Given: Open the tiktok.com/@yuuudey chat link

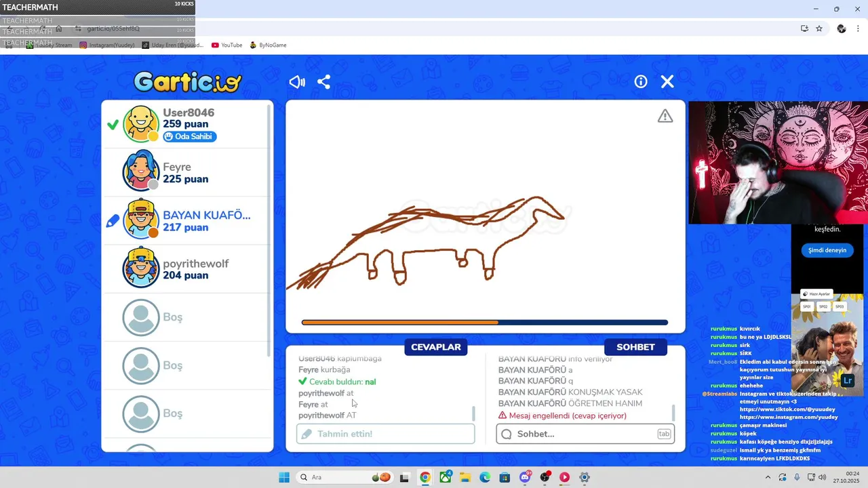Looking at the screenshot, I should tap(787, 409).
